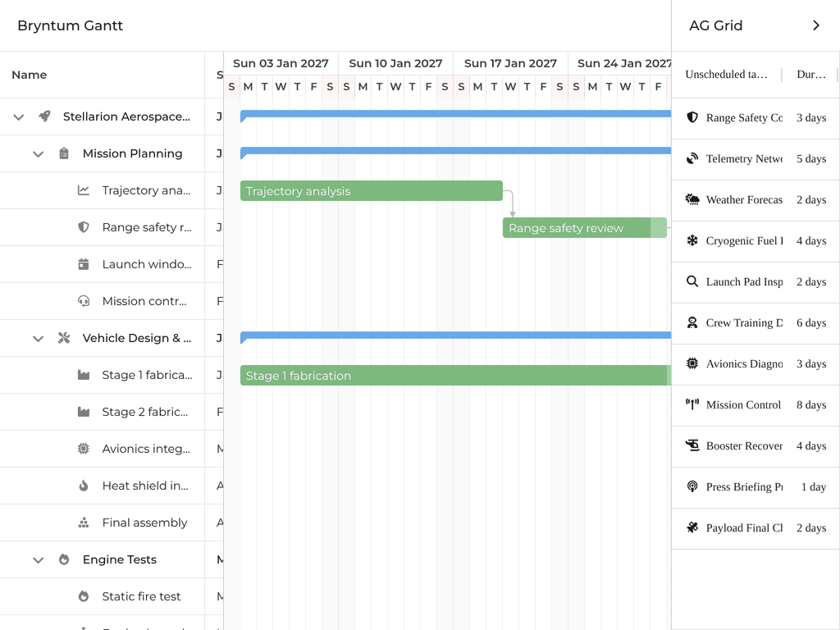Click the cubes icon for Final assembly row

pyautogui.click(x=84, y=523)
